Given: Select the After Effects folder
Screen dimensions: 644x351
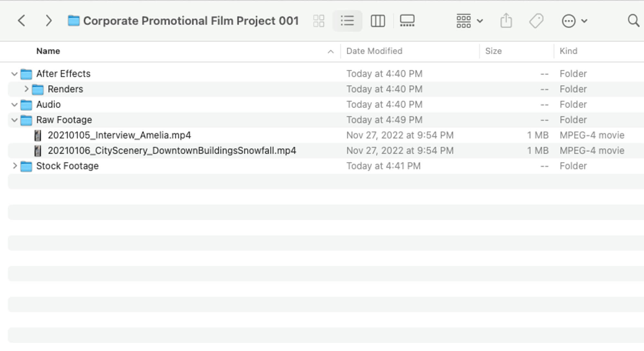Looking at the screenshot, I should click(x=62, y=73).
